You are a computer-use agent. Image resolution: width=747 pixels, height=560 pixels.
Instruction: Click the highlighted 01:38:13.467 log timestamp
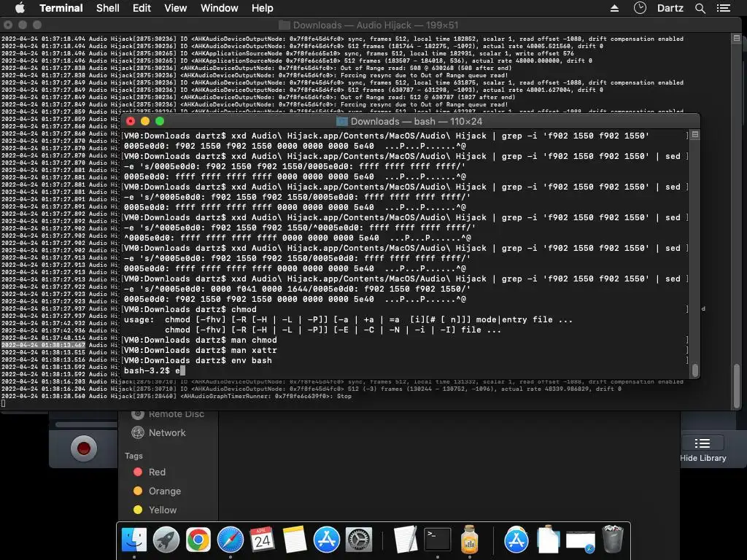[43, 345]
